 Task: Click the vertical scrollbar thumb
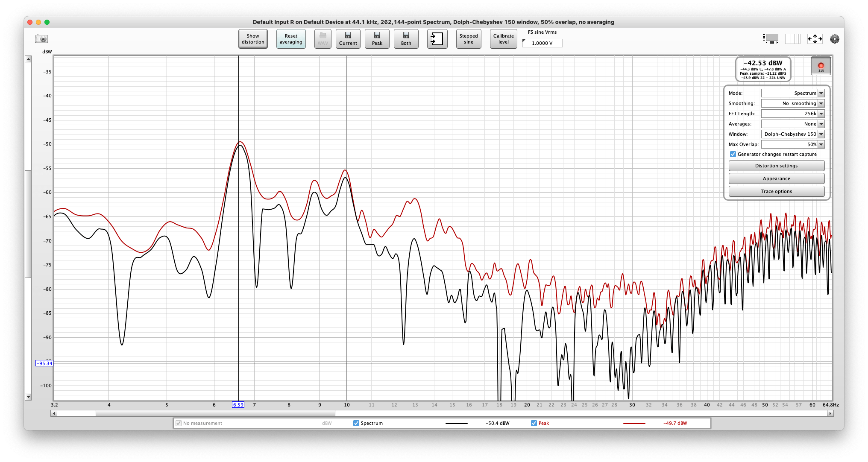tap(28, 224)
